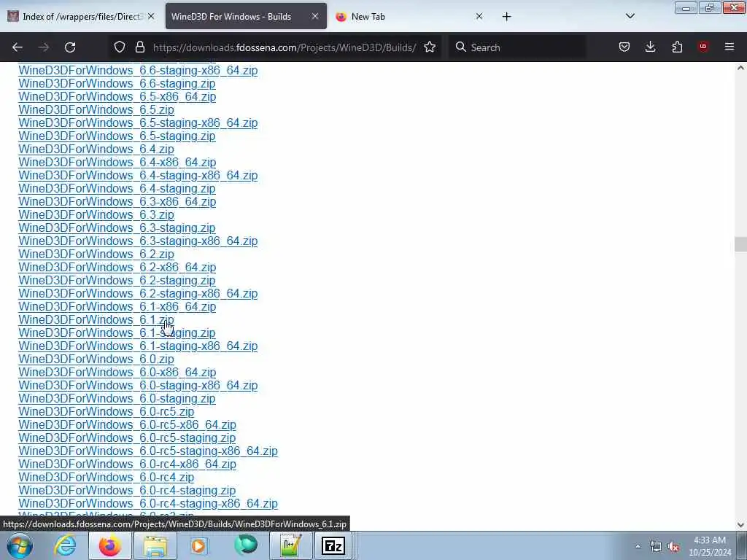Focus the Search box
This screenshot has width=747, height=560.
coord(517,47)
